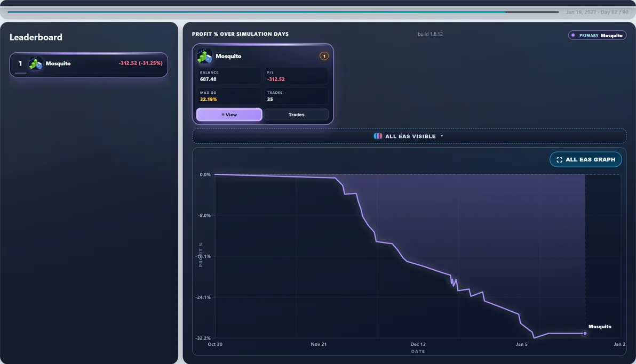Image resolution: width=636 pixels, height=364 pixels.
Task: Click the fullscreen icon in All EAs Graph button
Action: [559, 160]
